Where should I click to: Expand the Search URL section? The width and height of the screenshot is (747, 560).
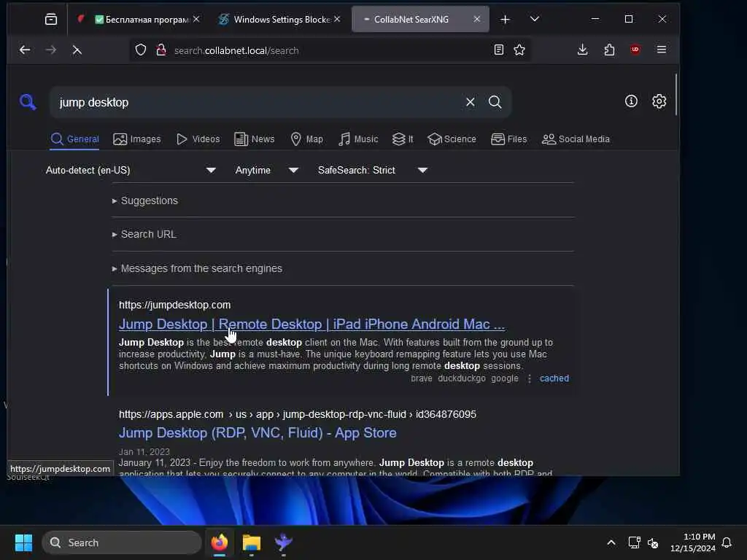[144, 234]
